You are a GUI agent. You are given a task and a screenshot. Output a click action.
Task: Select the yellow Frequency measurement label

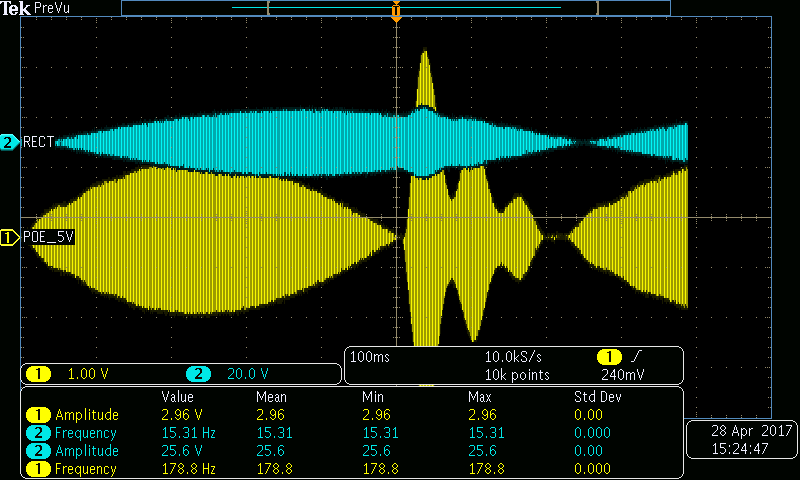click(86, 469)
